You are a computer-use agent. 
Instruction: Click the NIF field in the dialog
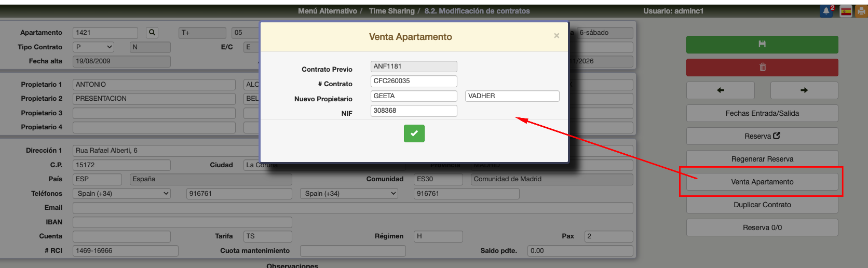coord(414,111)
